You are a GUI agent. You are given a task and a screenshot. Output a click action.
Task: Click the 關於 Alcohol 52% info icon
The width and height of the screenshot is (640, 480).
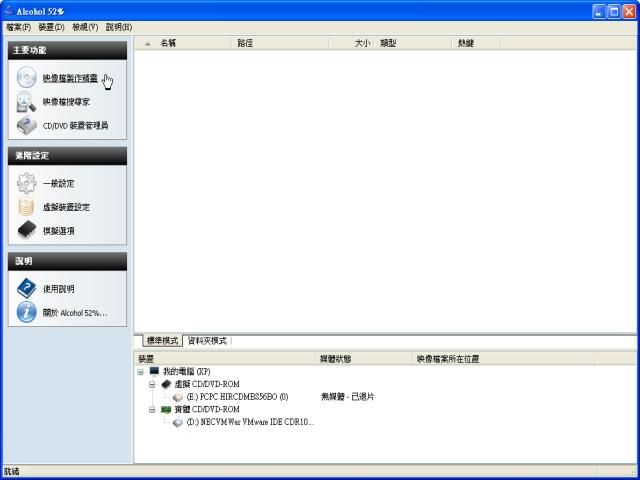[27, 313]
